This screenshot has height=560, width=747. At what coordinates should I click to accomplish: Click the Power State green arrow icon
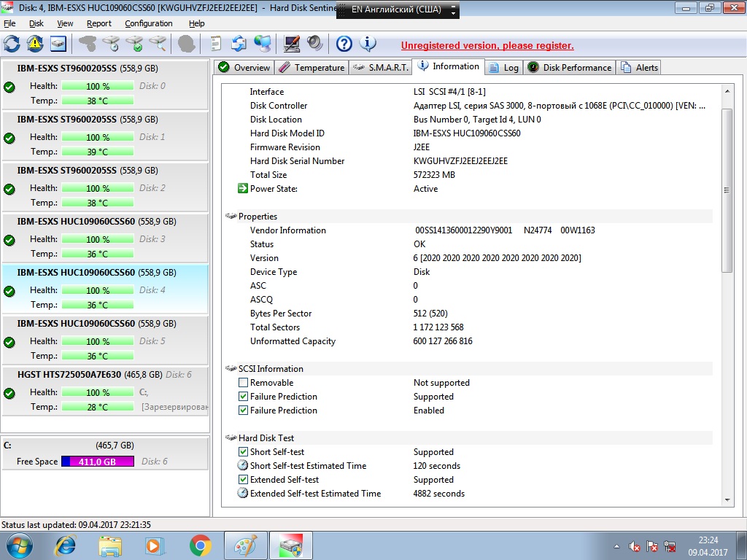click(242, 189)
